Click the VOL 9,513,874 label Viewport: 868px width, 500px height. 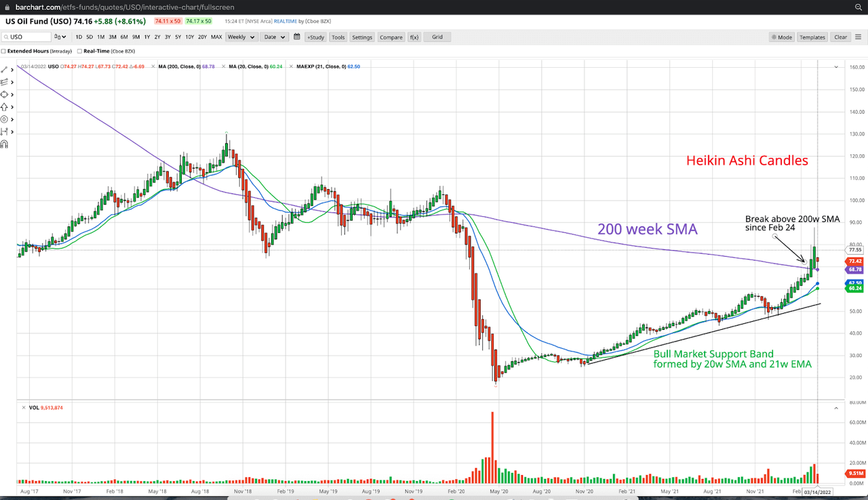pyautogui.click(x=45, y=408)
